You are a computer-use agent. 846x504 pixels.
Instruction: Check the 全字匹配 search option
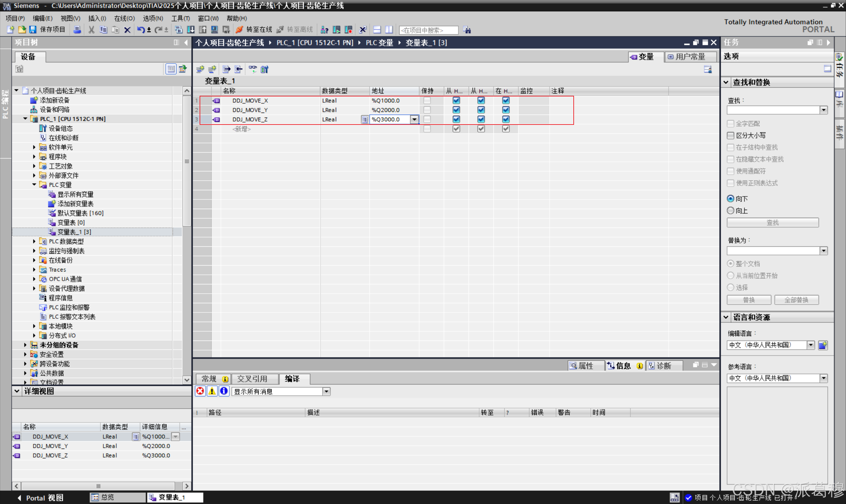730,123
